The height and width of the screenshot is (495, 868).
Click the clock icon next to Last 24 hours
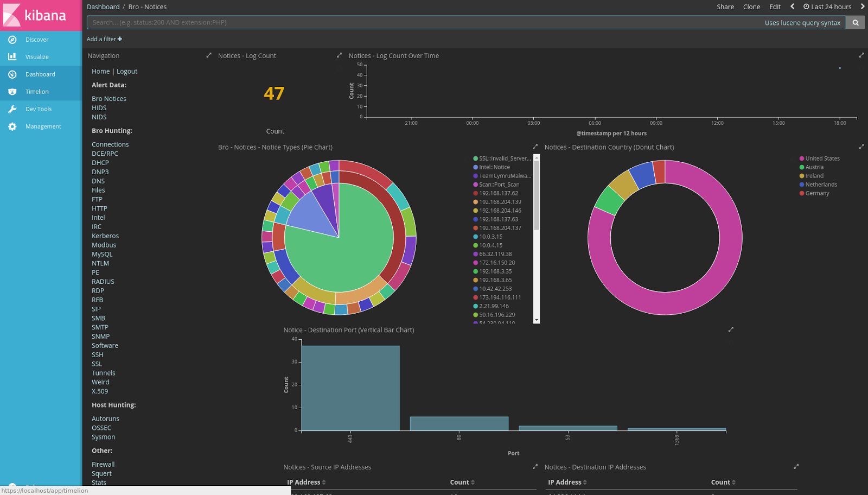[806, 7]
